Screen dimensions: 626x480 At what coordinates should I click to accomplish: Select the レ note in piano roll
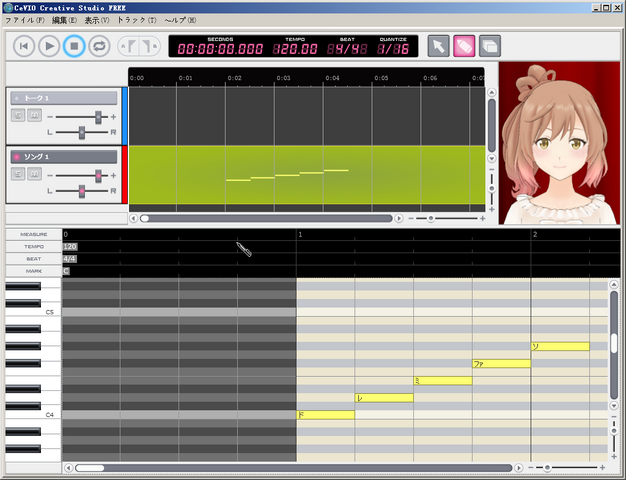tap(384, 398)
